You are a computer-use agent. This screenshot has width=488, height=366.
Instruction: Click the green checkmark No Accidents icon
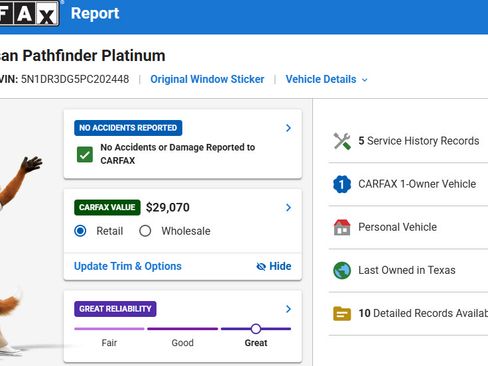[85, 154]
